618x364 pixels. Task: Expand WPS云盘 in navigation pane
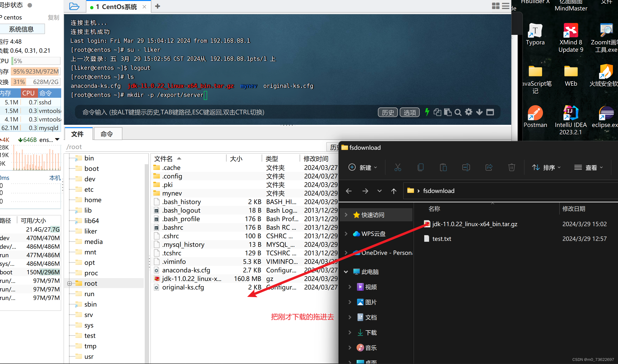pos(346,234)
